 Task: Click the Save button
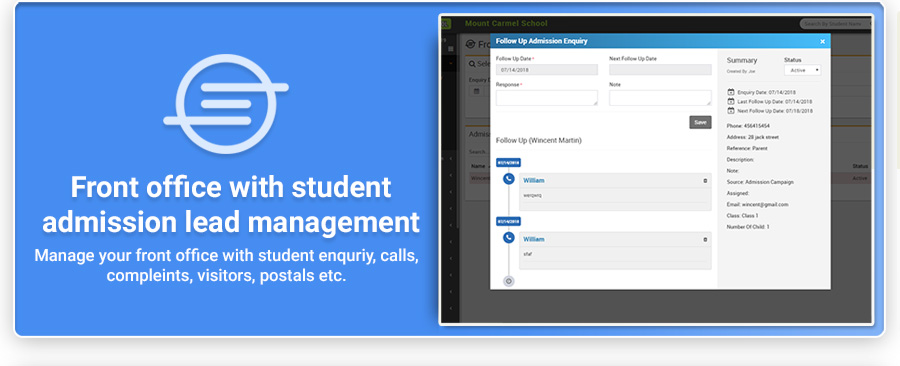(700, 122)
